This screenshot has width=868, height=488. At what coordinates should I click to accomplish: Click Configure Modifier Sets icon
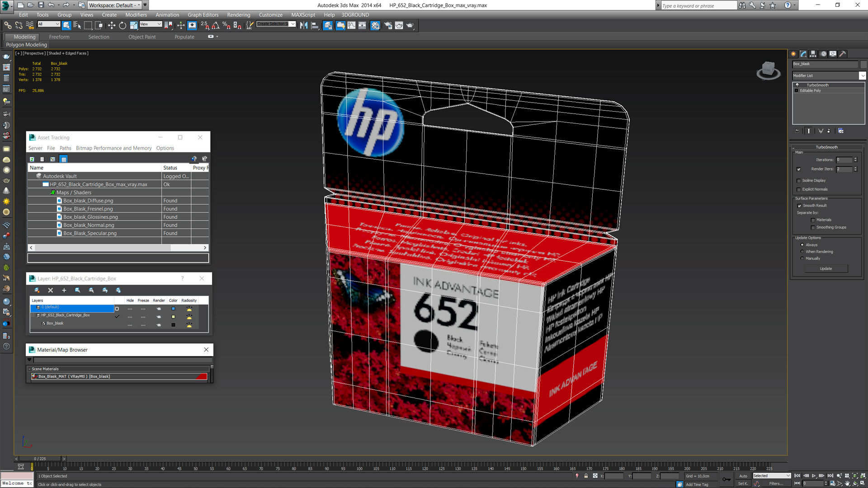pyautogui.click(x=841, y=131)
